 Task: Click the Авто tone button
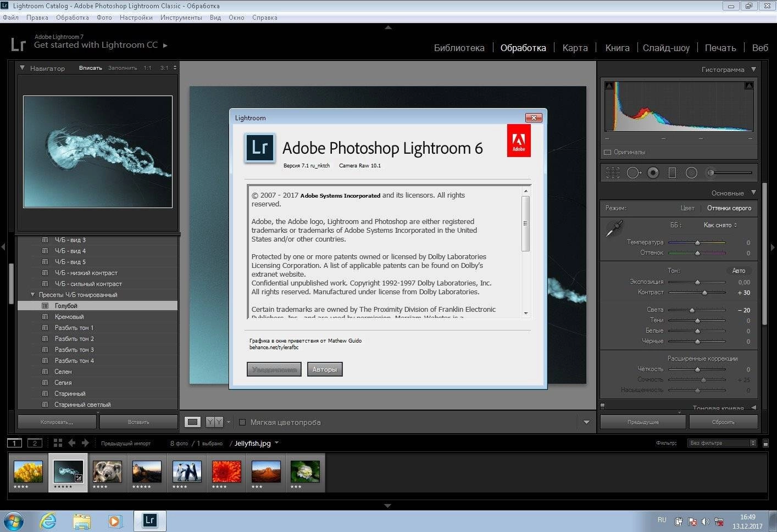point(739,271)
